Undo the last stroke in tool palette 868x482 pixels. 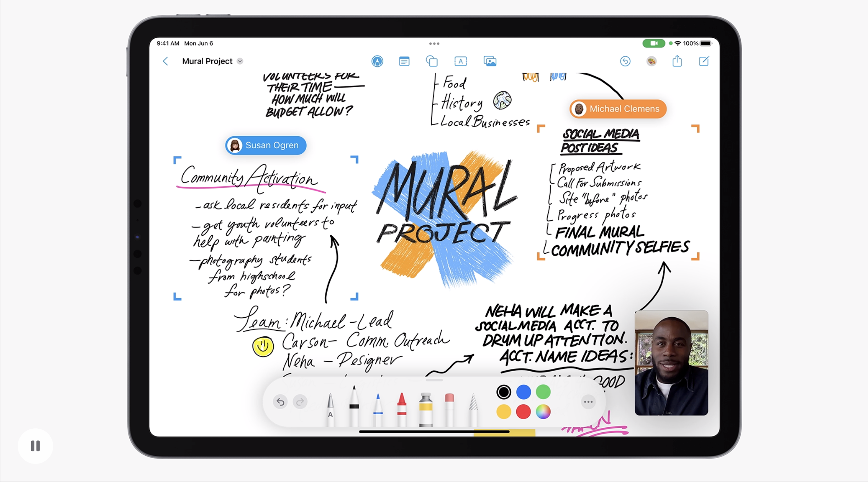tap(280, 402)
